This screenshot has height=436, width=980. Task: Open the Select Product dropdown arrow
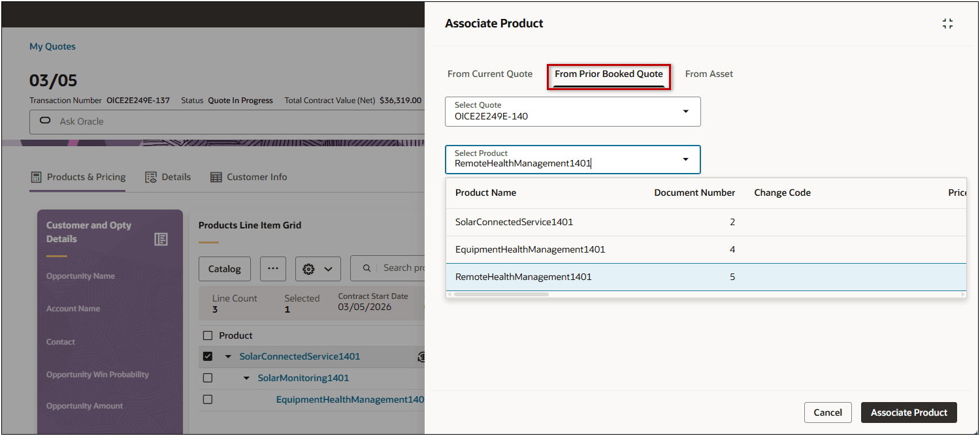pos(685,159)
